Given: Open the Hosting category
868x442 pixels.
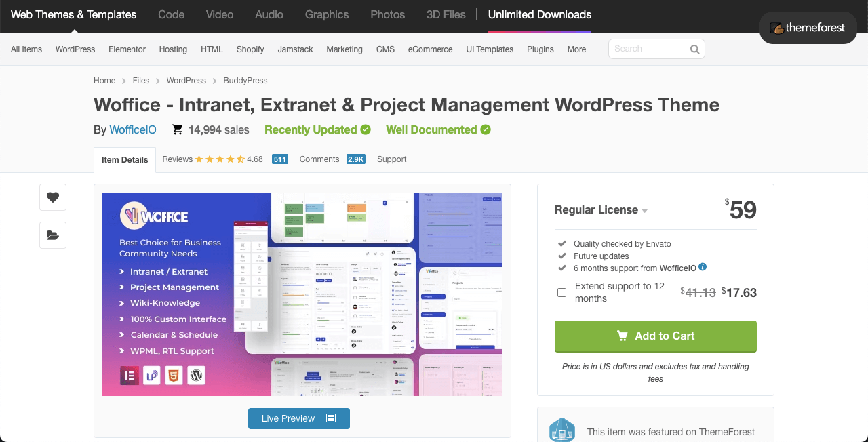Looking at the screenshot, I should pos(173,49).
